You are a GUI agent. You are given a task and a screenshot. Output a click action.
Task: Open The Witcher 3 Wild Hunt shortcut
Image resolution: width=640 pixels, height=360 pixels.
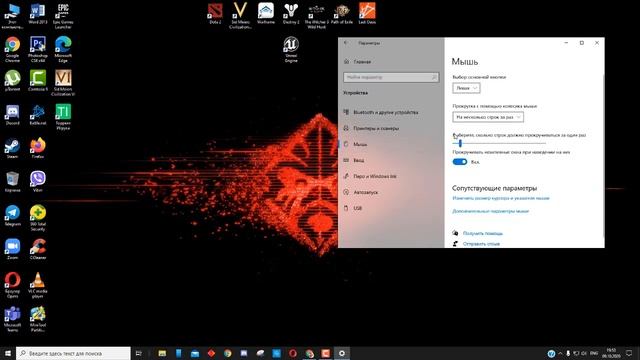(x=316, y=16)
